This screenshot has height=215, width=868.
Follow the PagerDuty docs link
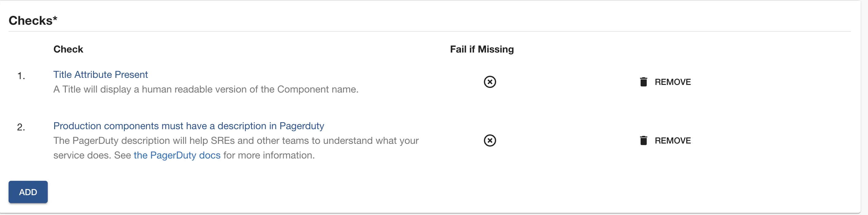point(177,155)
